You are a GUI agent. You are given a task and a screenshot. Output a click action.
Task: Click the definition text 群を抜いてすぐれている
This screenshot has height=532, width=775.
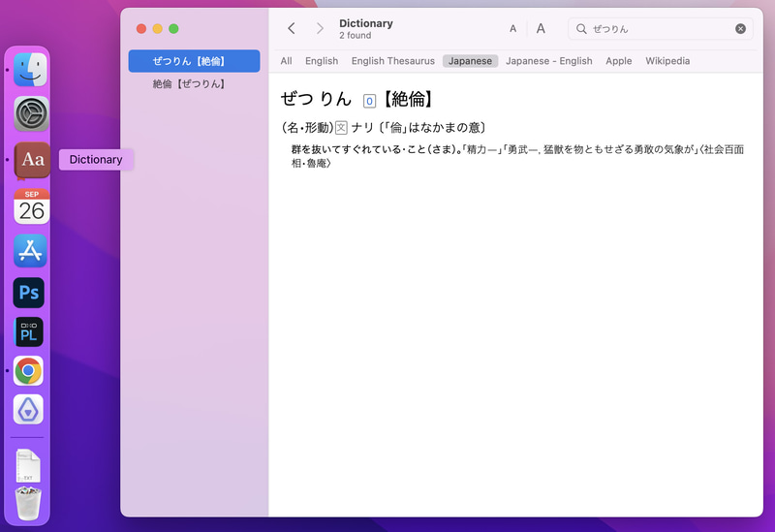click(x=348, y=149)
